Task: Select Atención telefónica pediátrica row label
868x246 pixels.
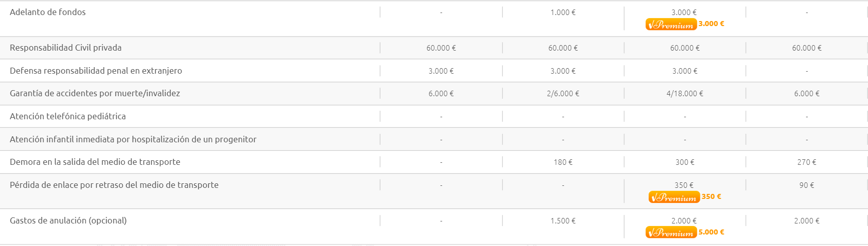Action: (x=68, y=116)
